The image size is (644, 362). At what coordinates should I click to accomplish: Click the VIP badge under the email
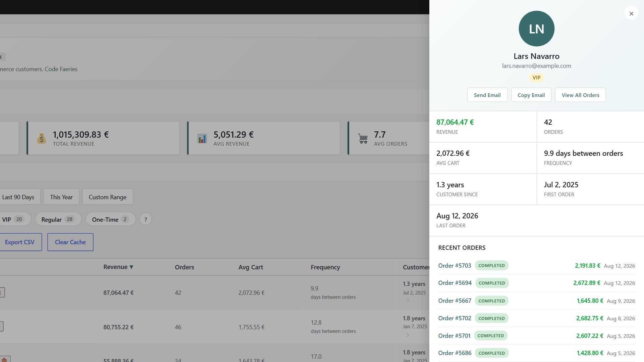(536, 77)
